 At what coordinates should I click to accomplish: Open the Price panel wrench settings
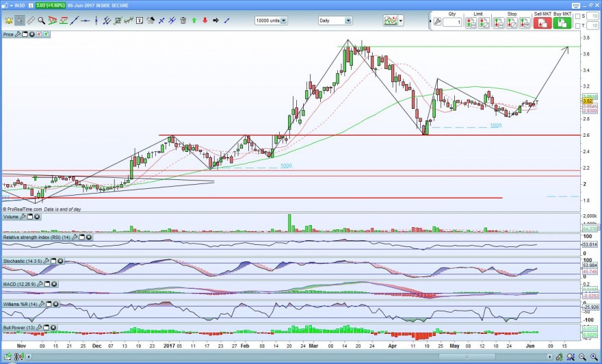(x=18, y=35)
